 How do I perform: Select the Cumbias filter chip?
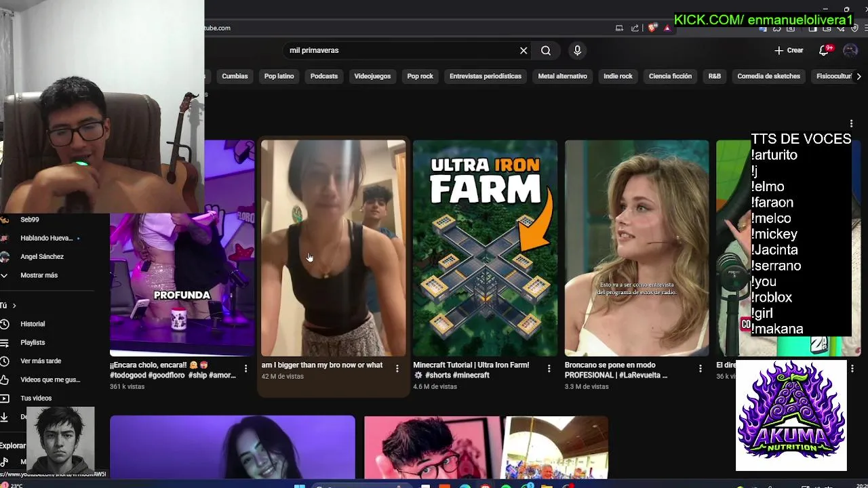pos(235,76)
